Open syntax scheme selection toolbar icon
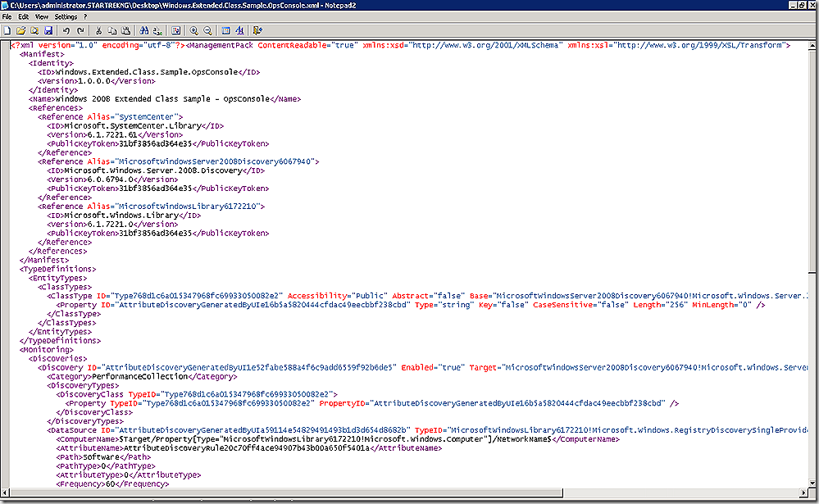The height and width of the screenshot is (504, 819). [x=225, y=31]
